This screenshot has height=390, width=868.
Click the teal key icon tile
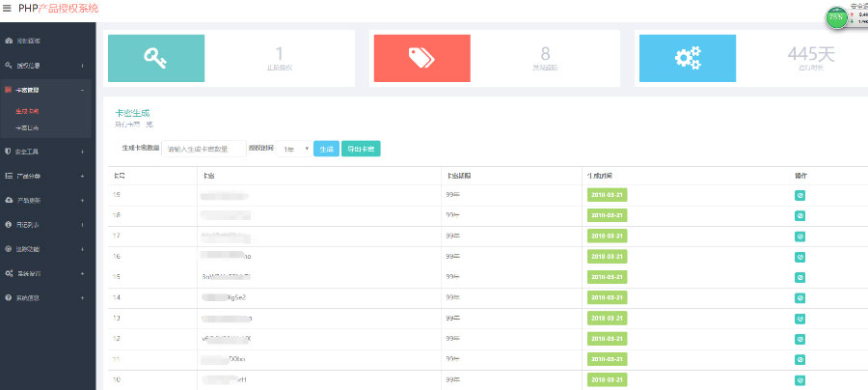pos(155,58)
